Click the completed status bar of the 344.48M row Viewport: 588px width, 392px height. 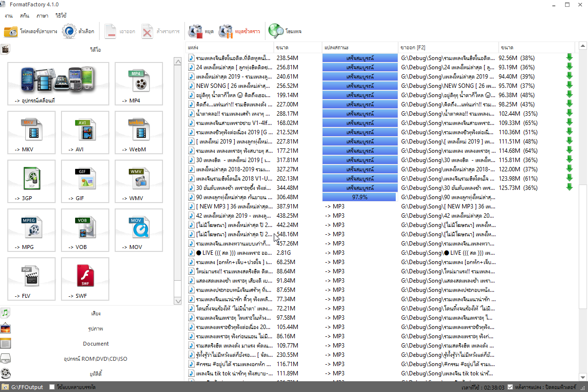pyautogui.click(x=359, y=187)
